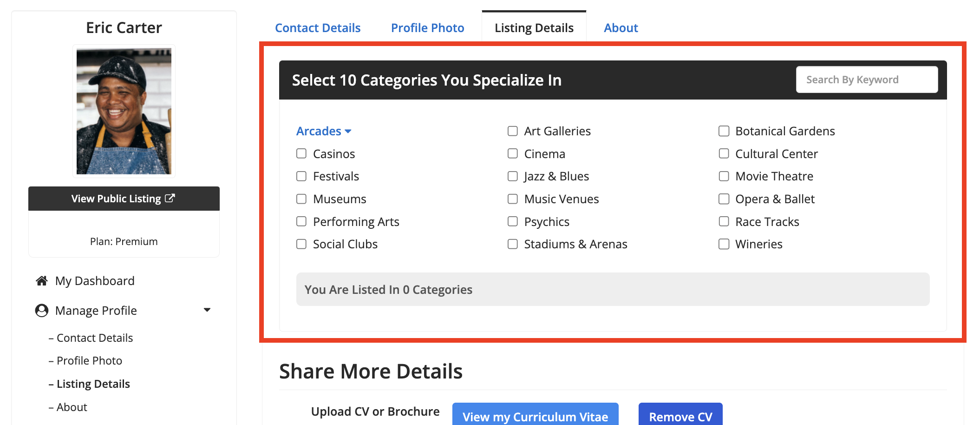Check the Wineries category box

coord(724,244)
